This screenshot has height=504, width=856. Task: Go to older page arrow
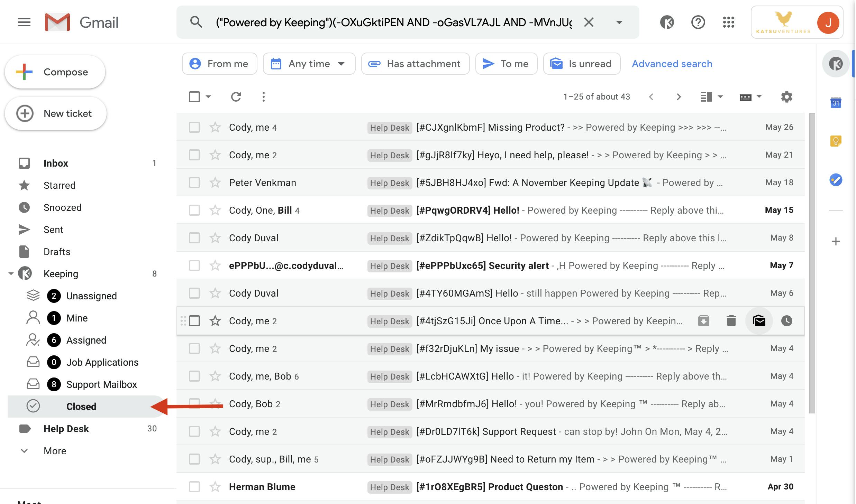point(679,97)
